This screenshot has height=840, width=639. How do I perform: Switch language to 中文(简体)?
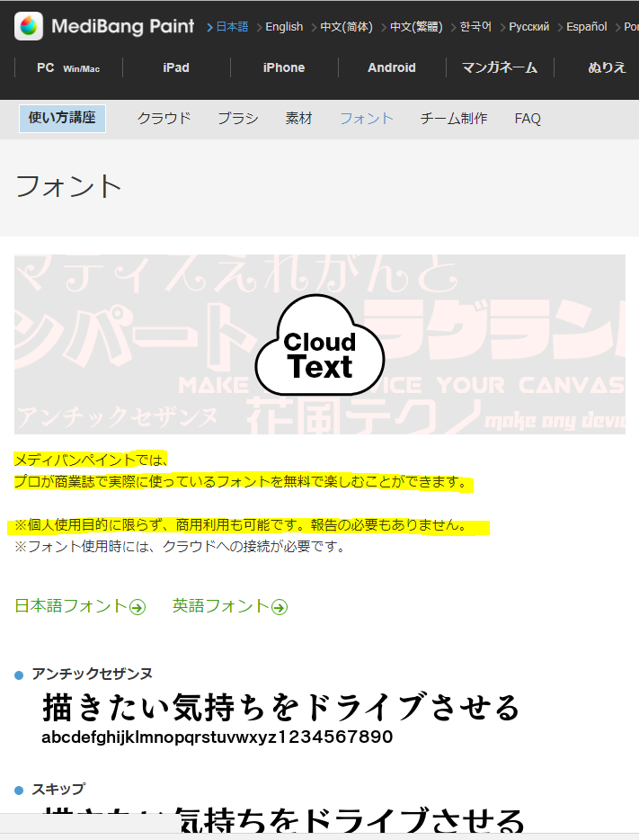tap(346, 27)
